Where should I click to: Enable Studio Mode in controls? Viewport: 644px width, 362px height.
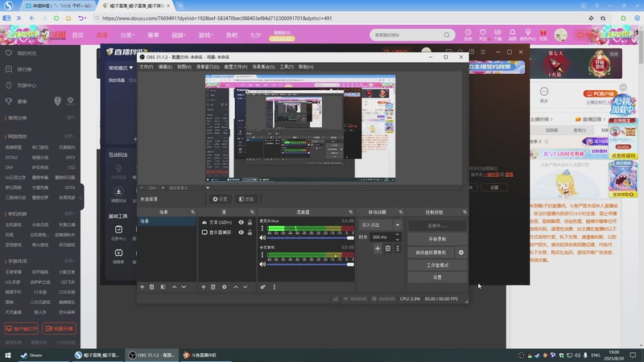coord(437,265)
